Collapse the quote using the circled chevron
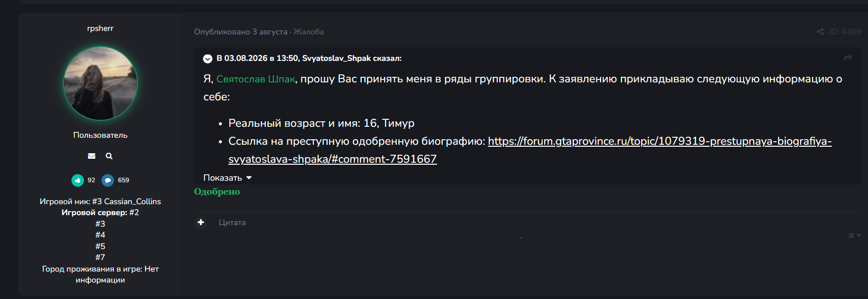This screenshot has height=299, width=868. (207, 59)
